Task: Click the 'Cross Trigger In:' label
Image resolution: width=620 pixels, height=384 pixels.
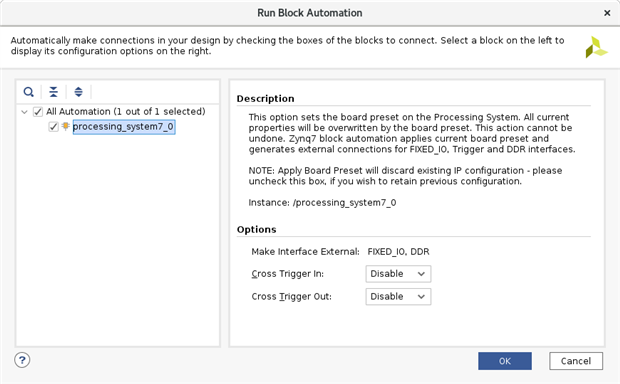Action: [x=287, y=274]
